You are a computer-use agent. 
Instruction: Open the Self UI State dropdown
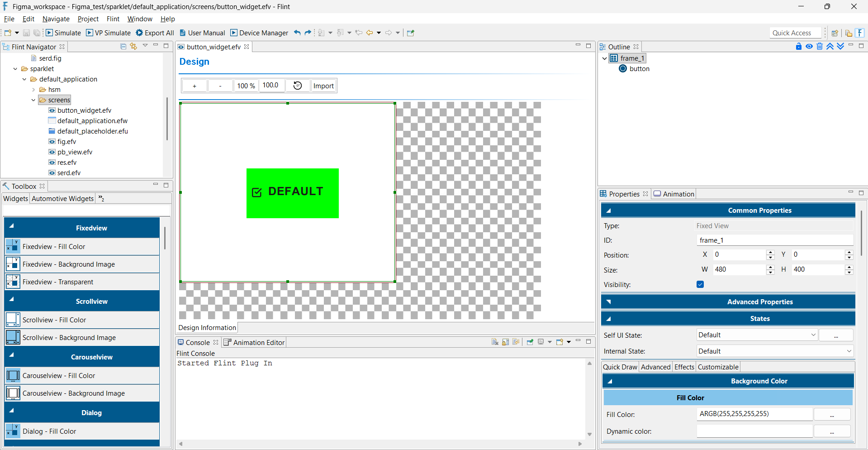[x=757, y=335]
